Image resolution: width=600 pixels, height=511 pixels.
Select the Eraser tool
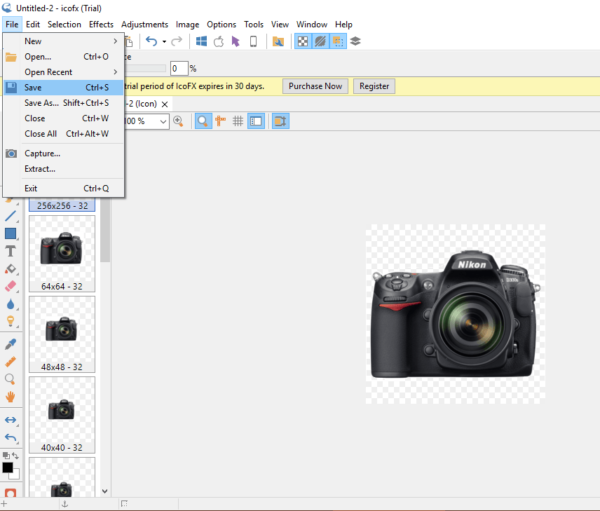[x=10, y=286]
